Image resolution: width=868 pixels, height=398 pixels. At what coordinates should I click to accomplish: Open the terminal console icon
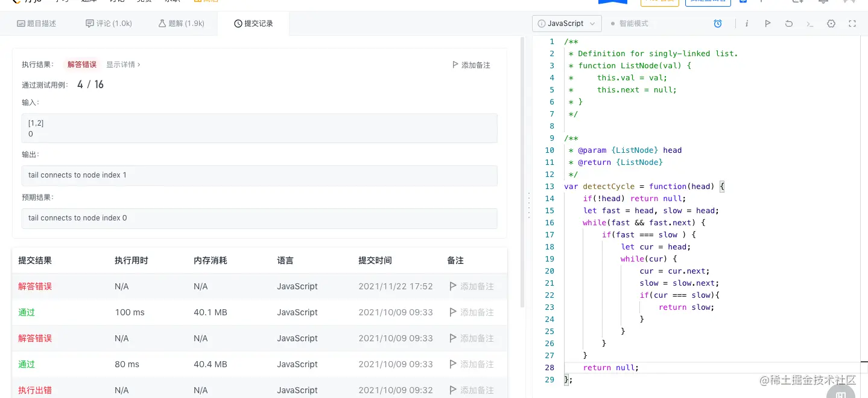click(x=810, y=24)
